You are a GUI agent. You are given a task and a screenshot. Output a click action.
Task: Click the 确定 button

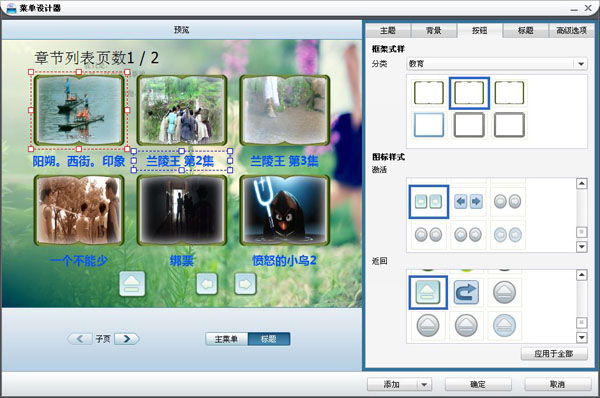(x=478, y=384)
